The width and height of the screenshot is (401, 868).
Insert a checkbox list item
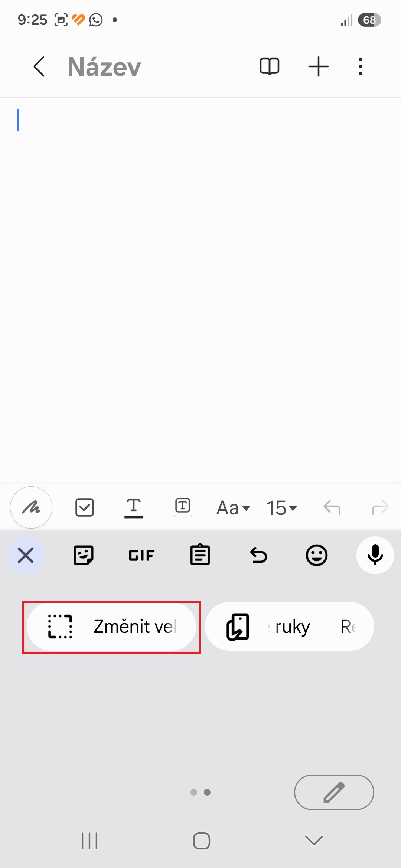[x=85, y=507]
